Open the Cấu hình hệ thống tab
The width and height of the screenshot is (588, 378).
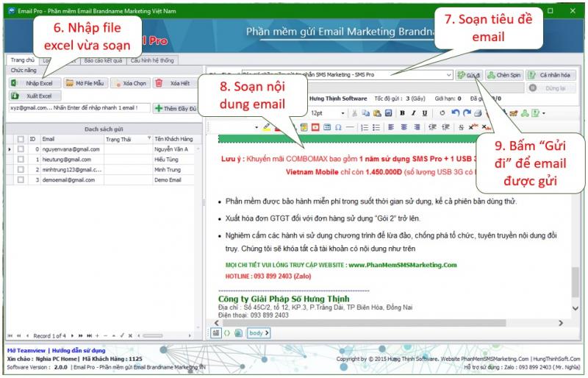click(152, 60)
